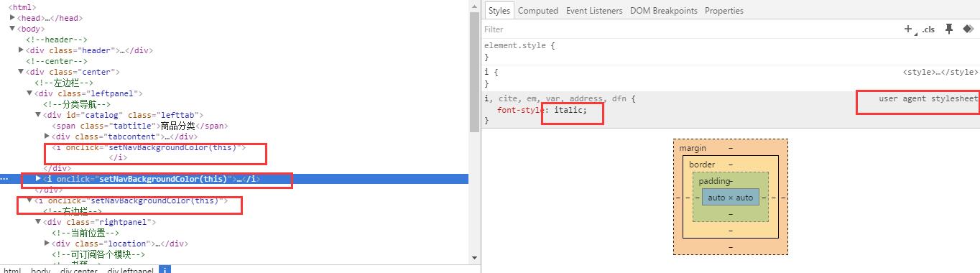980x273 pixels.
Task: Click the body breadcrumb item
Action: pyautogui.click(x=40, y=270)
